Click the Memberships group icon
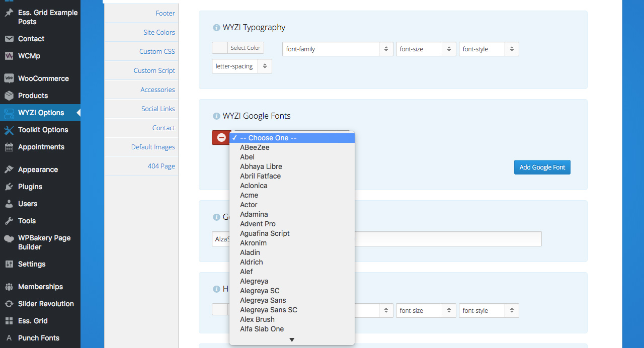This screenshot has width=644, height=348. (9, 287)
